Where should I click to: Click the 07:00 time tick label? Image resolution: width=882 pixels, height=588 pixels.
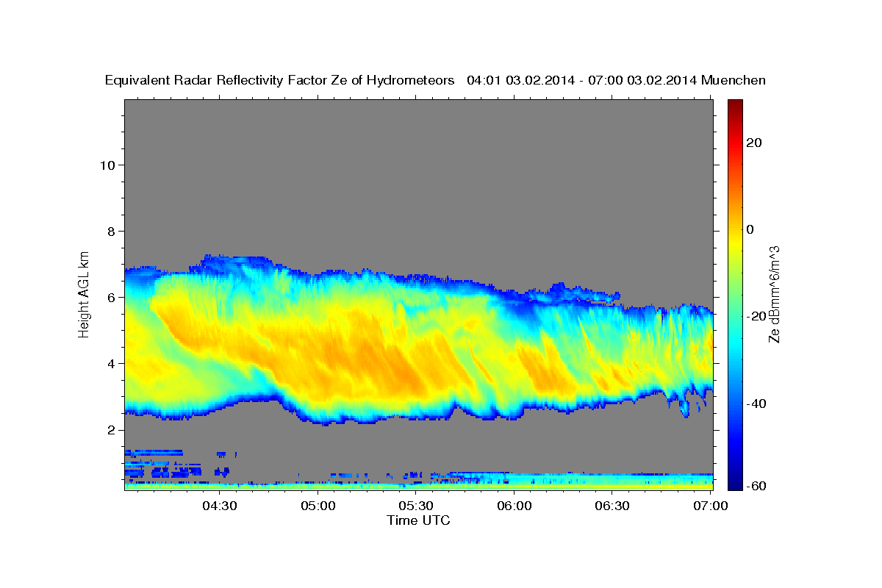(710, 506)
